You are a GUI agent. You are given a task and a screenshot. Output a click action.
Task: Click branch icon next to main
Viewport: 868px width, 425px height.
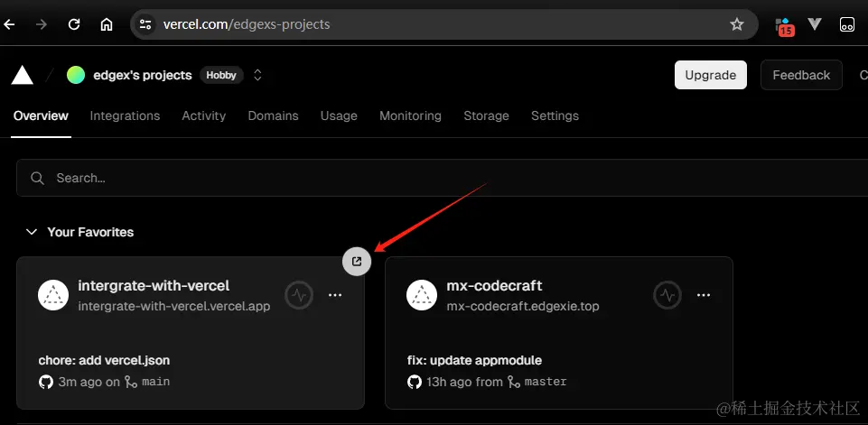131,382
